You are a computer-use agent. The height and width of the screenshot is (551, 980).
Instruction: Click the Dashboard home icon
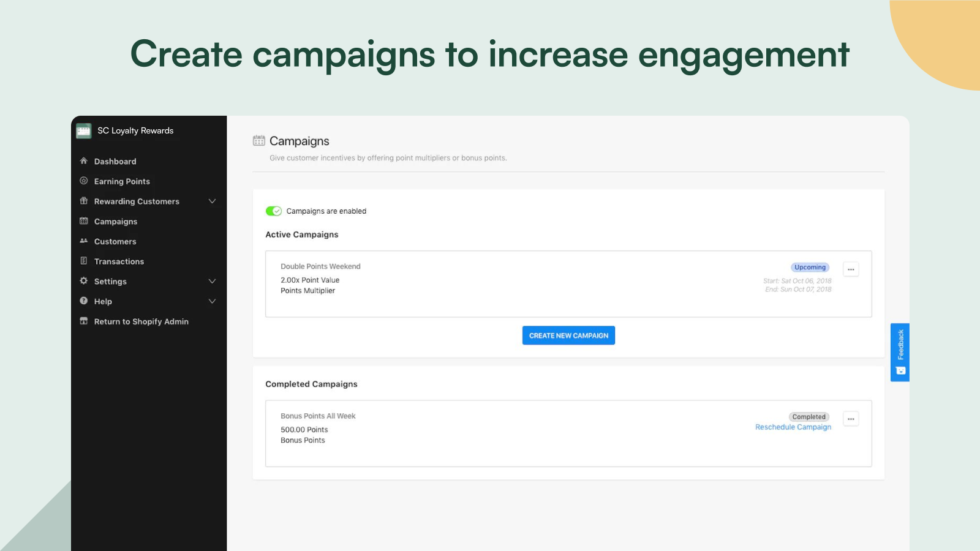[x=84, y=161]
